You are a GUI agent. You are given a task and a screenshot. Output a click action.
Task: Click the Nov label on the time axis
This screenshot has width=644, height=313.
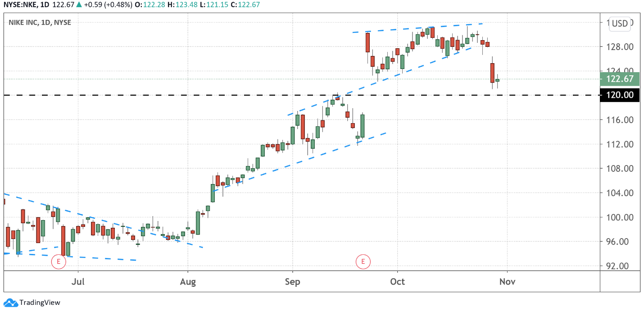tap(507, 282)
